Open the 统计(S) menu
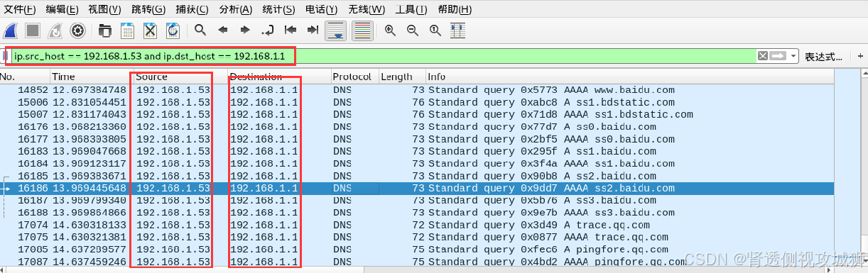The image size is (868, 273). [278, 9]
